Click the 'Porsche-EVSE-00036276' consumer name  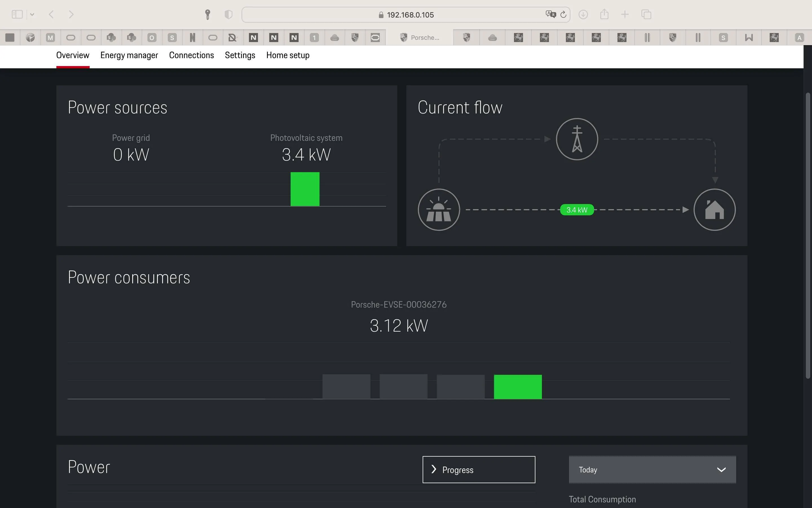tap(399, 305)
